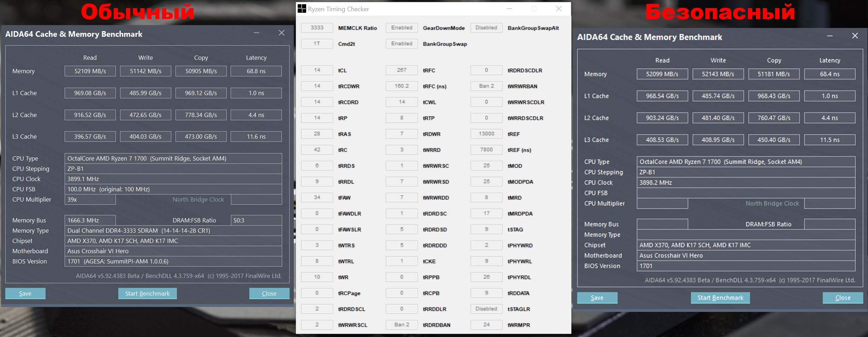
Task: Click the tFAW value field showing 34
Action: coord(317,197)
